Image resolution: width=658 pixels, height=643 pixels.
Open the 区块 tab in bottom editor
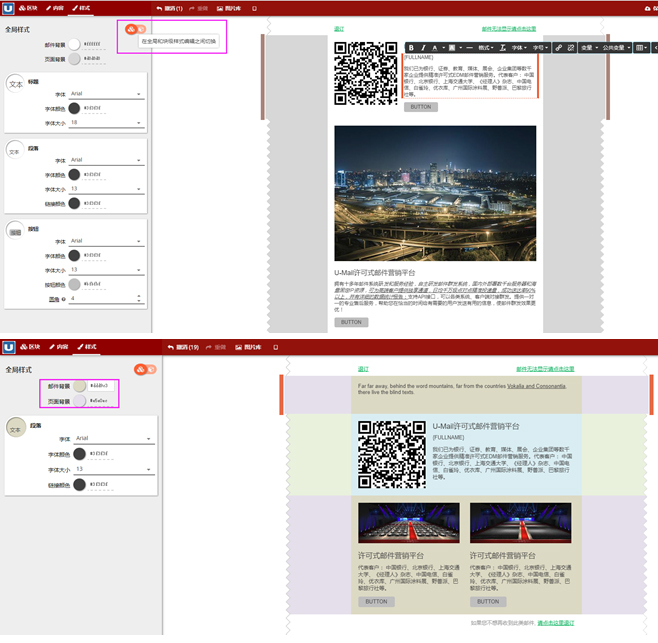click(x=30, y=347)
